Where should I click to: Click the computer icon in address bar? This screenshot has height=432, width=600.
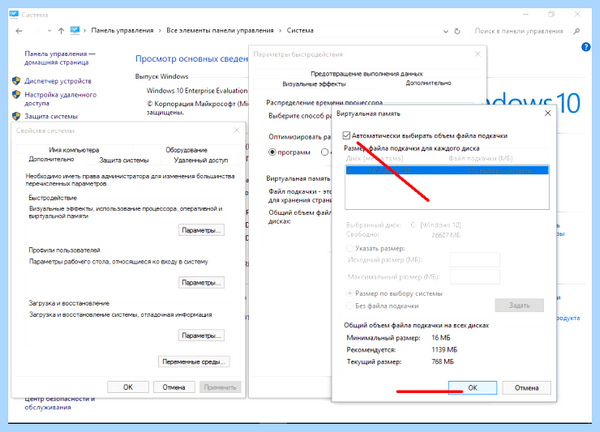tap(75, 30)
